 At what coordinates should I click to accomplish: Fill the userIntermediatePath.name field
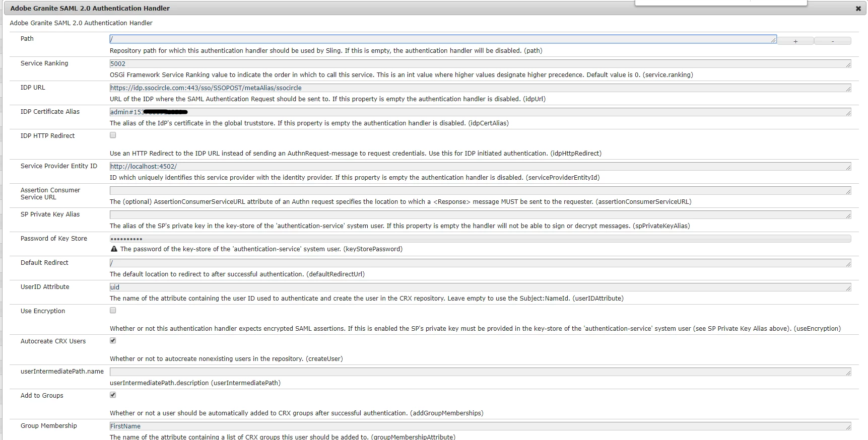(x=481, y=372)
